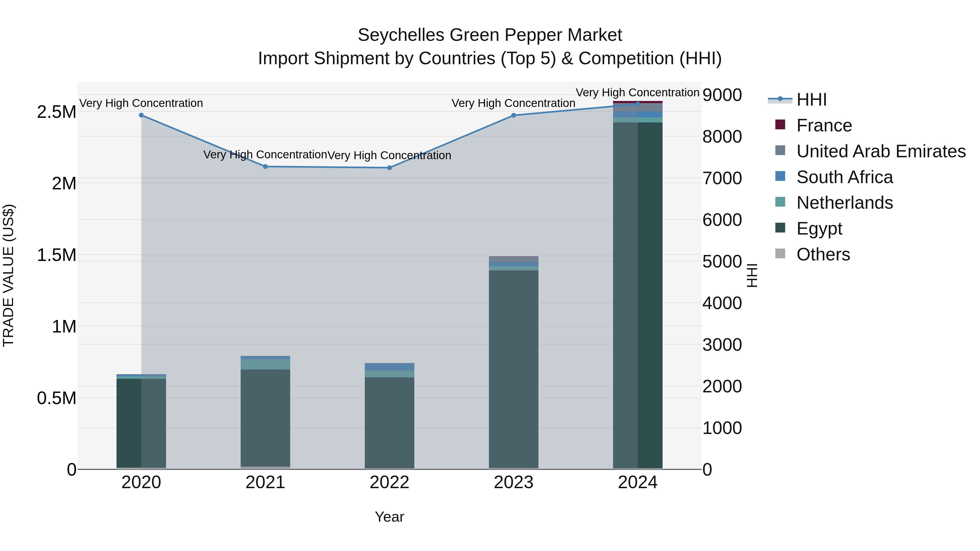
Task: Click the France segment atop 2024 bar
Action: click(x=638, y=102)
